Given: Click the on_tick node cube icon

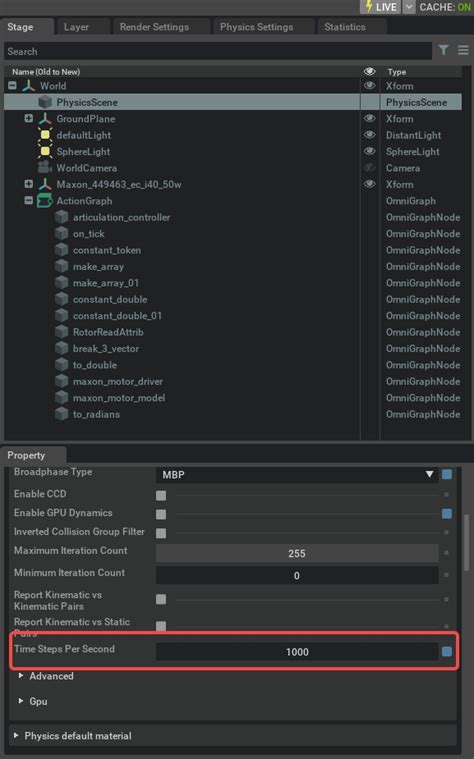Looking at the screenshot, I should tap(61, 234).
